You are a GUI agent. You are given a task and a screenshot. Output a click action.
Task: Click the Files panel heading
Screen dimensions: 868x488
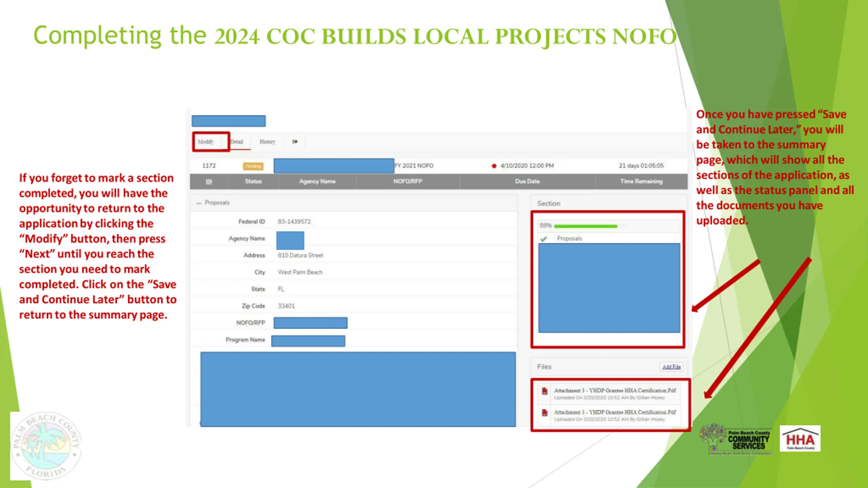click(544, 367)
